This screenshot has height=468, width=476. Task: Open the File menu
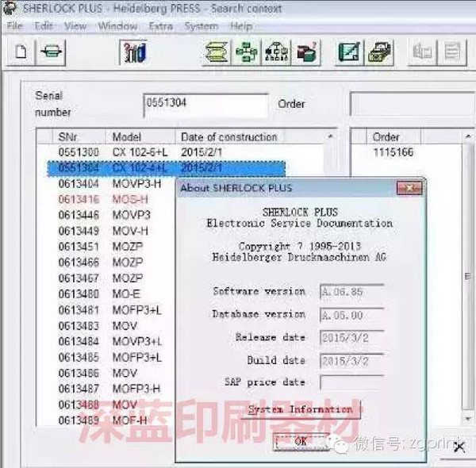[x=14, y=26]
